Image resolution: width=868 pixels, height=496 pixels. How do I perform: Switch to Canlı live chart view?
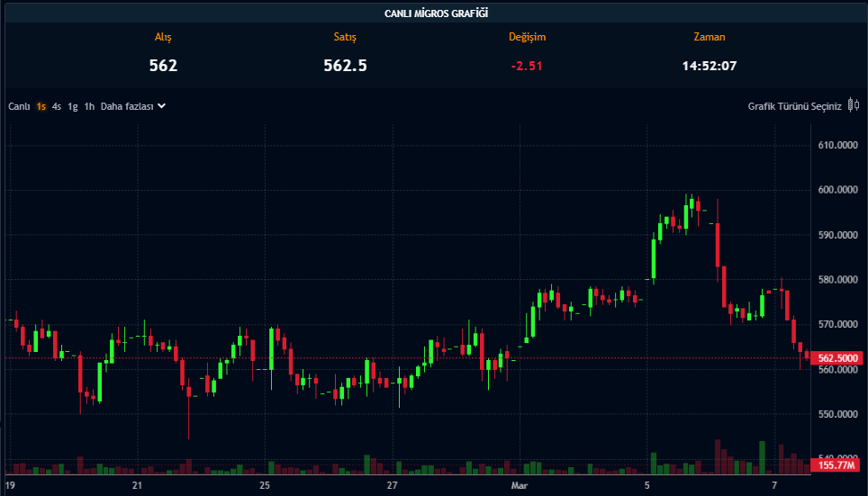[x=19, y=106]
